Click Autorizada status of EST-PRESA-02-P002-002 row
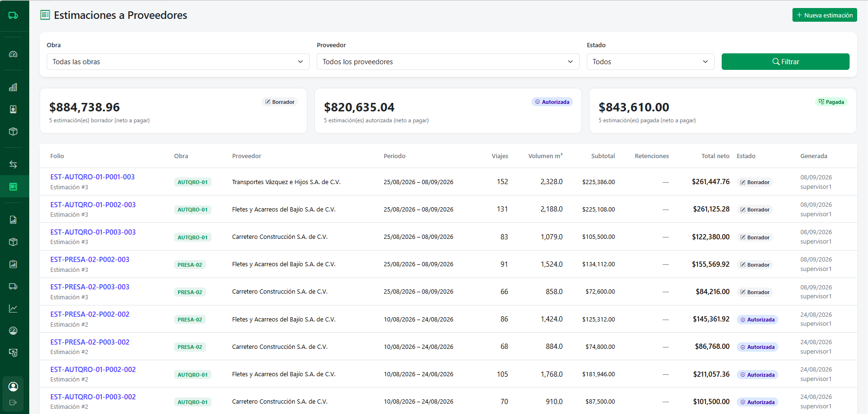 [758, 320]
